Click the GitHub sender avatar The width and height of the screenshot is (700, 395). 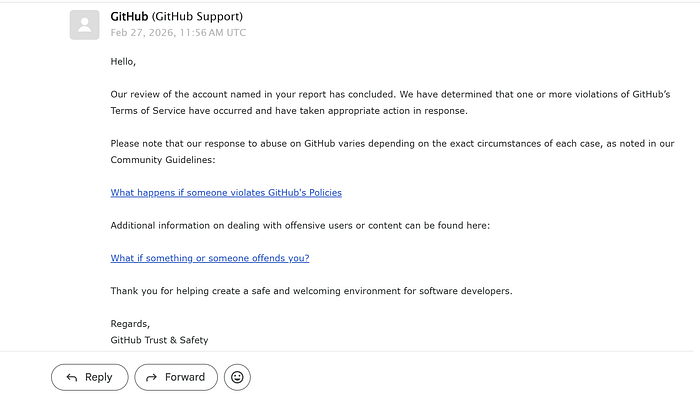(x=84, y=25)
